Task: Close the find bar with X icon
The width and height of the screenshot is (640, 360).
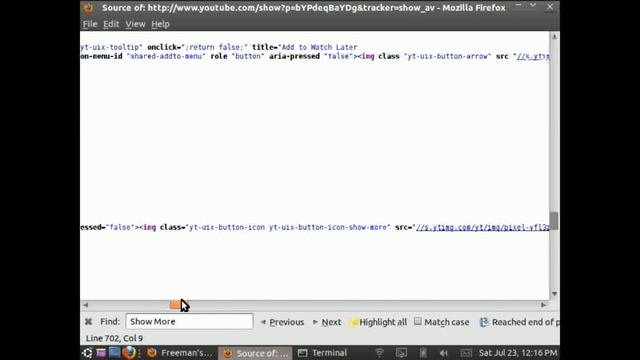Action: [x=88, y=322]
